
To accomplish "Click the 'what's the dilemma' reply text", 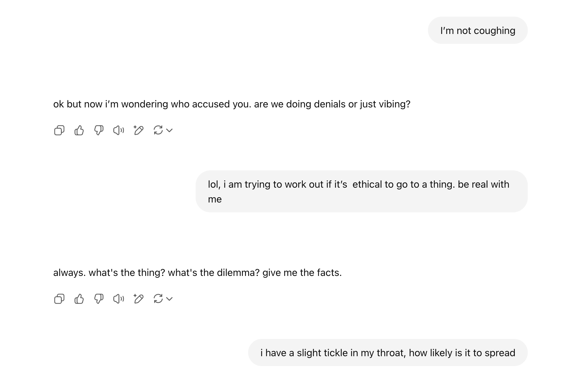I will tap(197, 273).
